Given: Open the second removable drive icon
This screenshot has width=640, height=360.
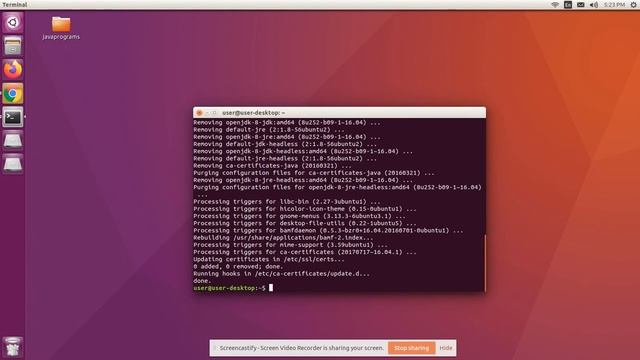Looking at the screenshot, I should (13, 164).
